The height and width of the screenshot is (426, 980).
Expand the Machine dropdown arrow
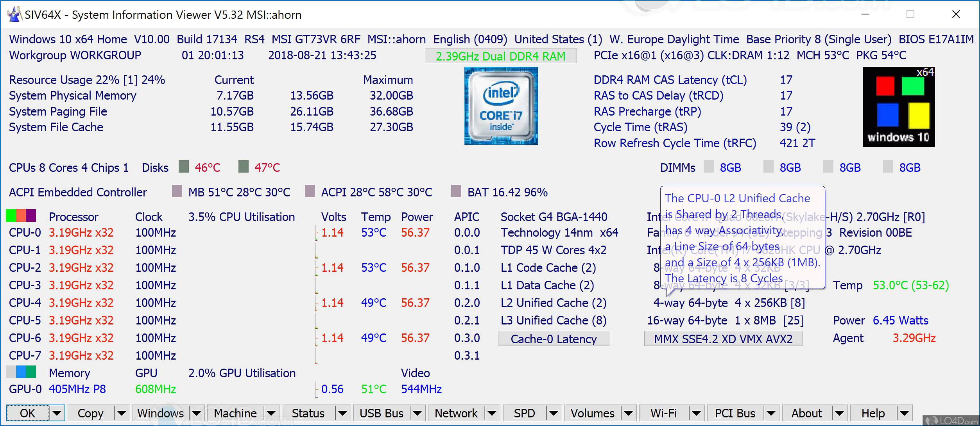[x=271, y=413]
